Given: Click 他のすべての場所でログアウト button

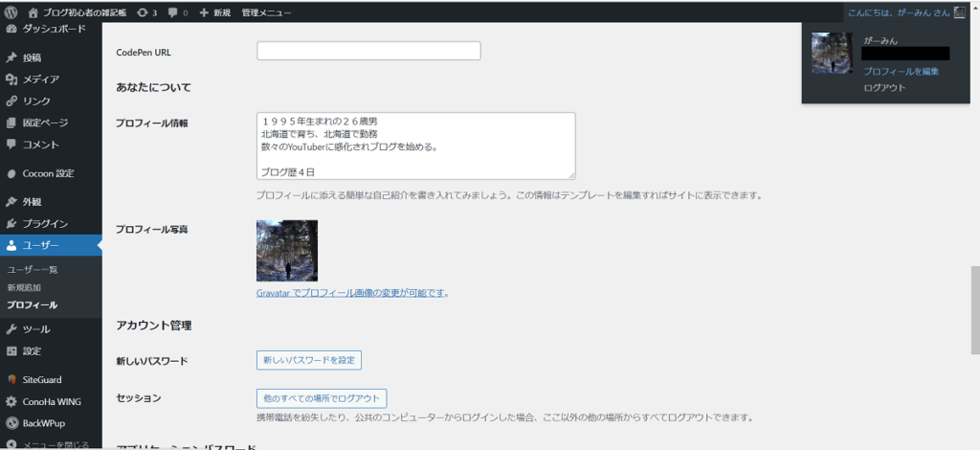Looking at the screenshot, I should [x=322, y=398].
